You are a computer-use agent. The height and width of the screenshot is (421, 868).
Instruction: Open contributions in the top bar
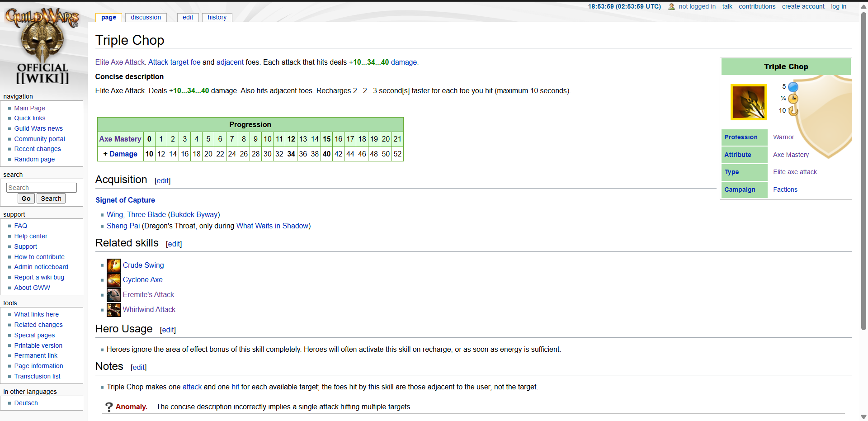(x=757, y=6)
